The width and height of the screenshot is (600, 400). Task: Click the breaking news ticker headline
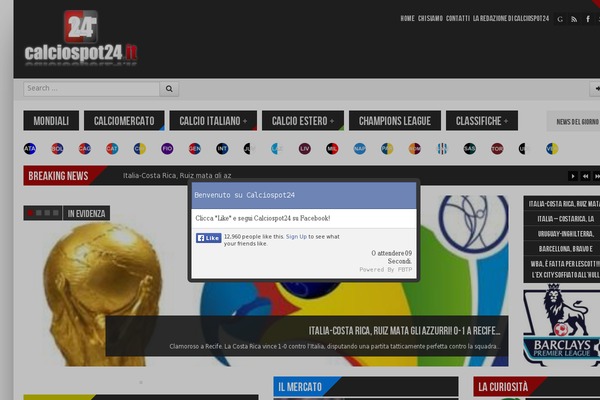[x=177, y=176]
